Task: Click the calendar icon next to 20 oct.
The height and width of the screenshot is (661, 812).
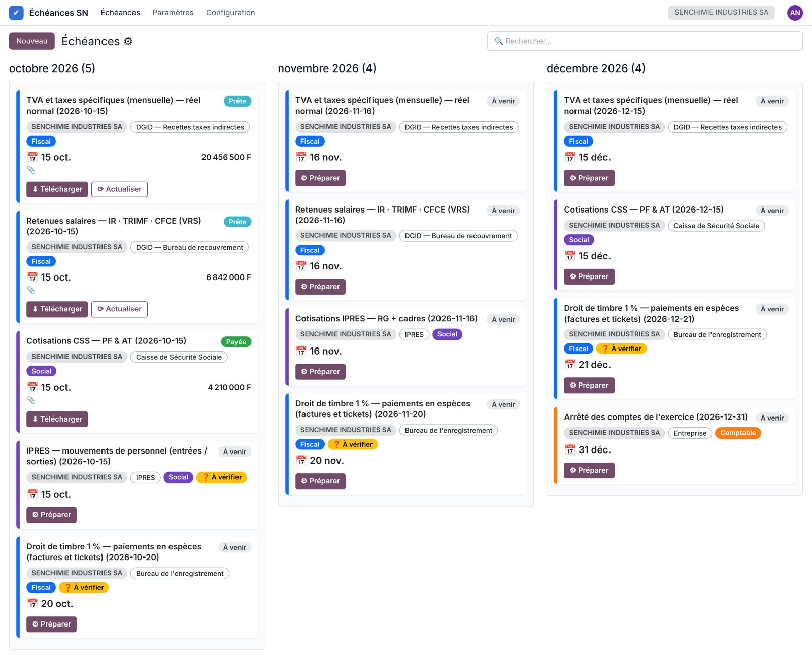Action: (x=32, y=604)
